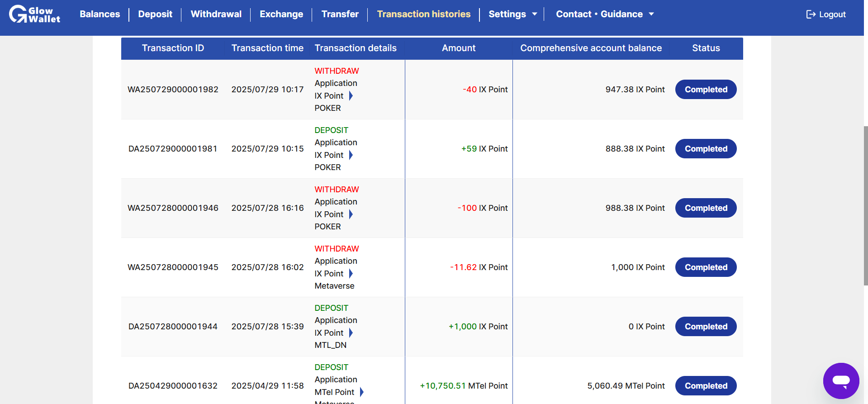Click arrow beside IX Point in MTL_DN deposit row
The image size is (868, 404).
tap(351, 333)
